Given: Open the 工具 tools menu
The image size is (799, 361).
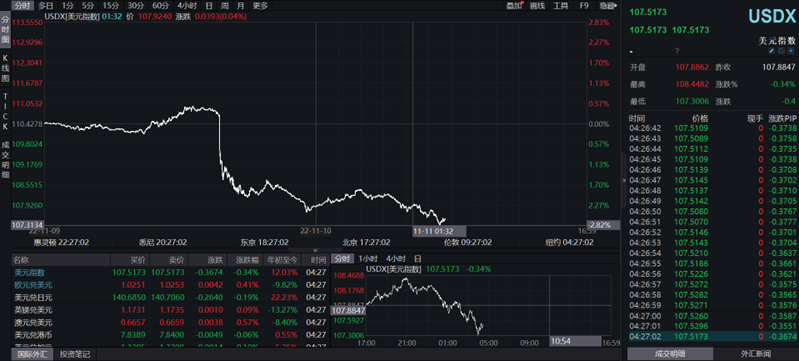Looking at the screenshot, I should tap(561, 6).
